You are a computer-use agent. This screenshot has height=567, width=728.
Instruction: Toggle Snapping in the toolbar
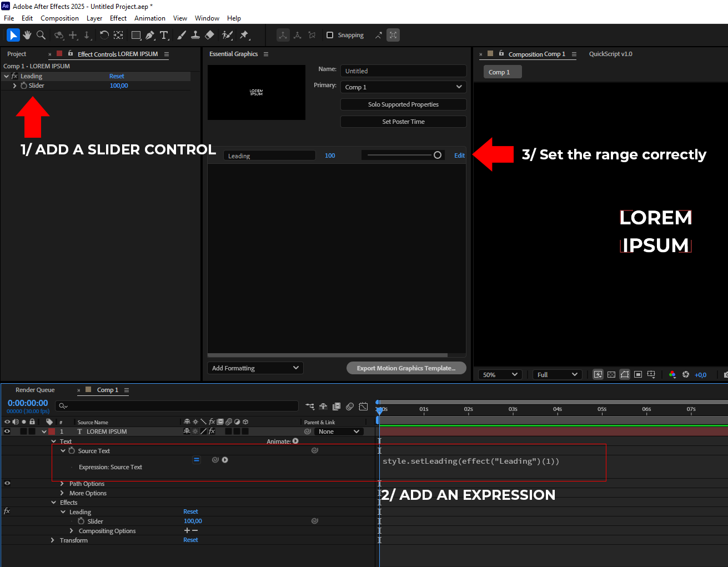(330, 34)
